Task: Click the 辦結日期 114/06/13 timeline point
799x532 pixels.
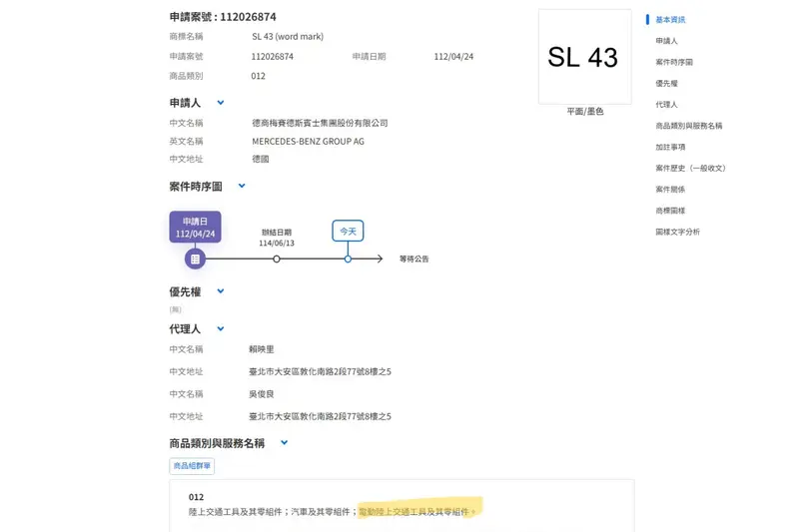Action: coord(277,260)
